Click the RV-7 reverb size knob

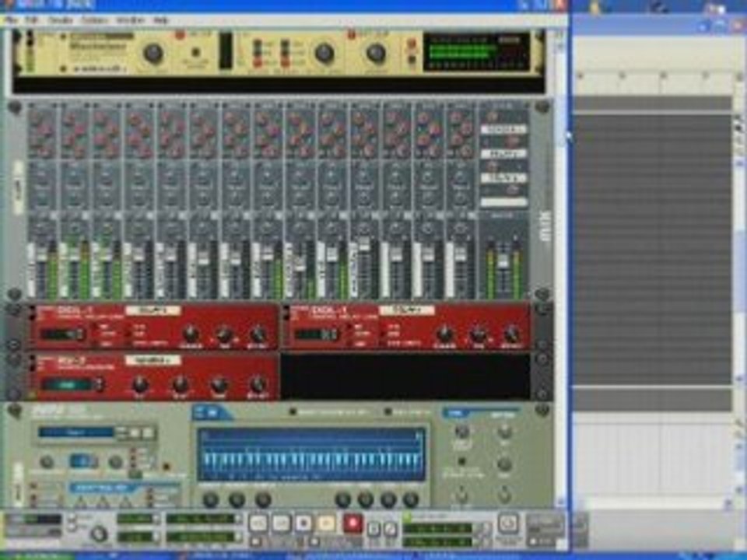(x=140, y=383)
